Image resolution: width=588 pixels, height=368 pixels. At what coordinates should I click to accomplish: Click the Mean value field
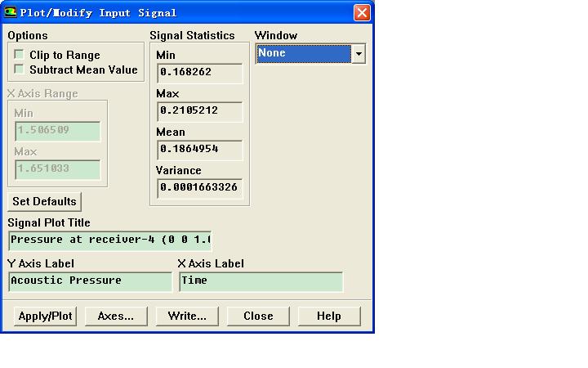[x=199, y=150]
